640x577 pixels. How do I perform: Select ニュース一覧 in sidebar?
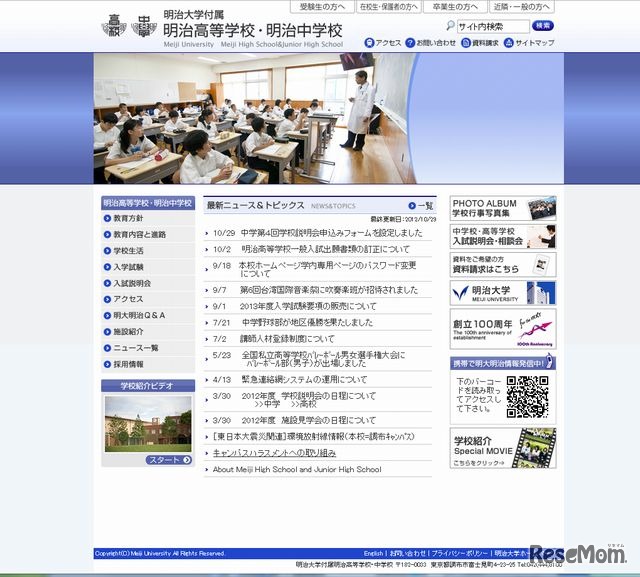(x=148, y=348)
